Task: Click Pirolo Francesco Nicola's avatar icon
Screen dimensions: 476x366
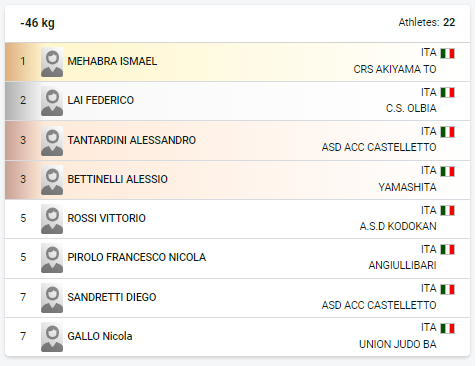Action: click(52, 258)
